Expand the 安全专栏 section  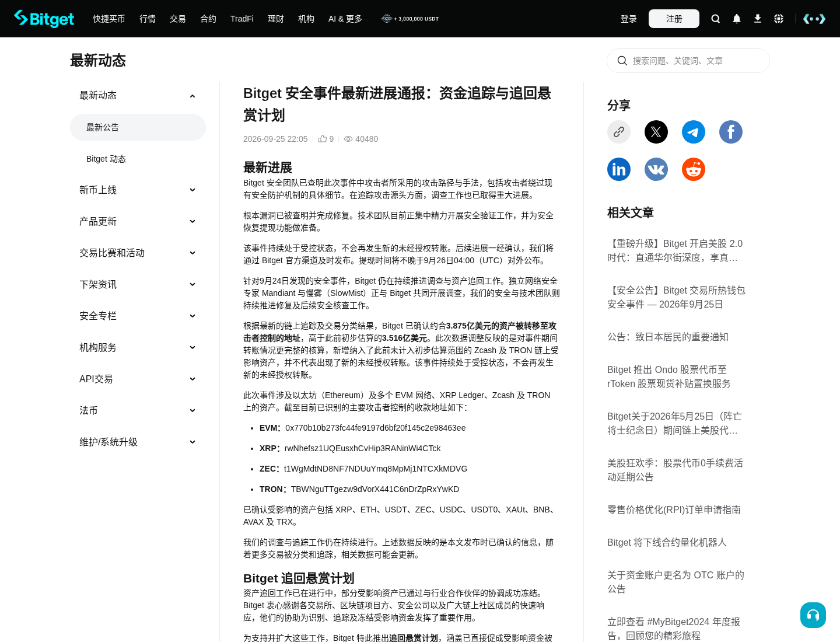[192, 316]
